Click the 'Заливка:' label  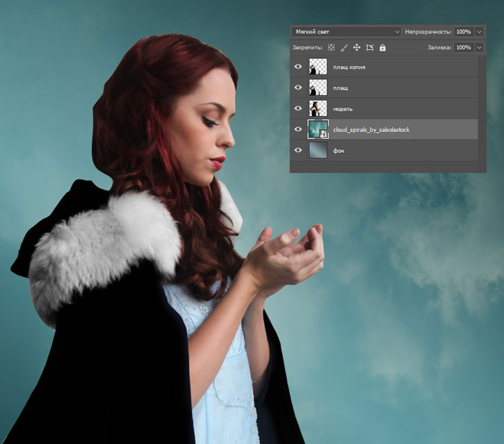coord(439,47)
